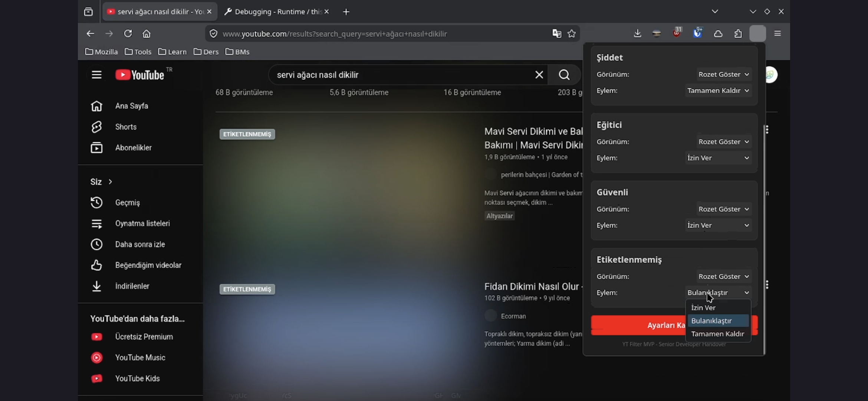Open YouTube Music link
This screenshot has height=401, width=868.
(x=140, y=358)
